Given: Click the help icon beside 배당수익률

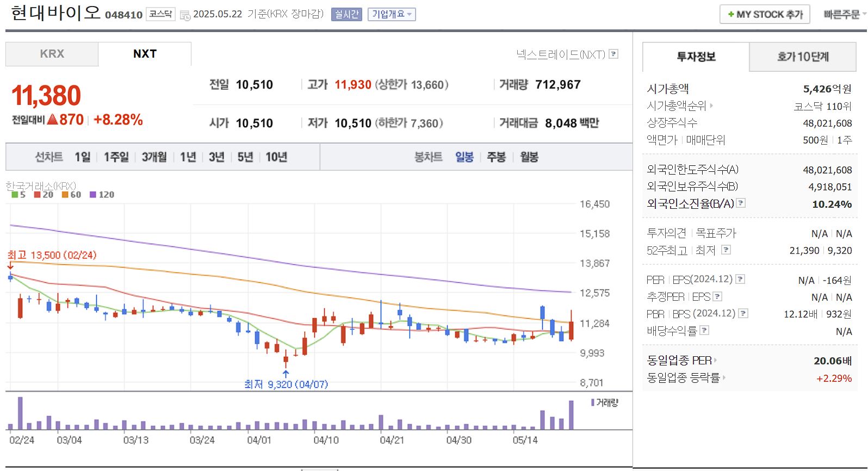Looking at the screenshot, I should [704, 330].
